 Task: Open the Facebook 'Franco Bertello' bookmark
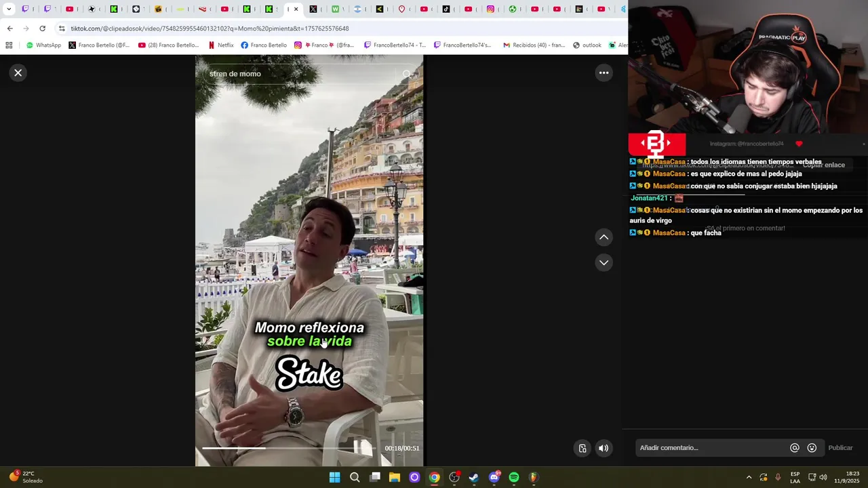coord(264,45)
